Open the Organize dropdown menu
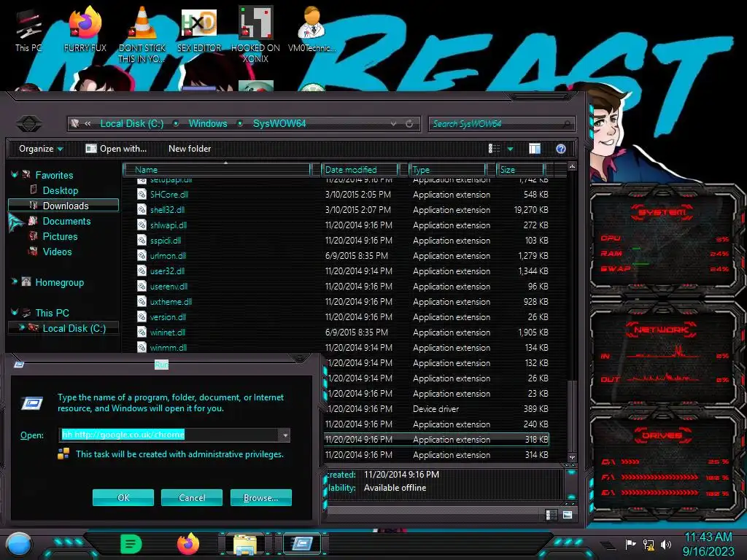The height and width of the screenshot is (560, 747). pyautogui.click(x=41, y=149)
